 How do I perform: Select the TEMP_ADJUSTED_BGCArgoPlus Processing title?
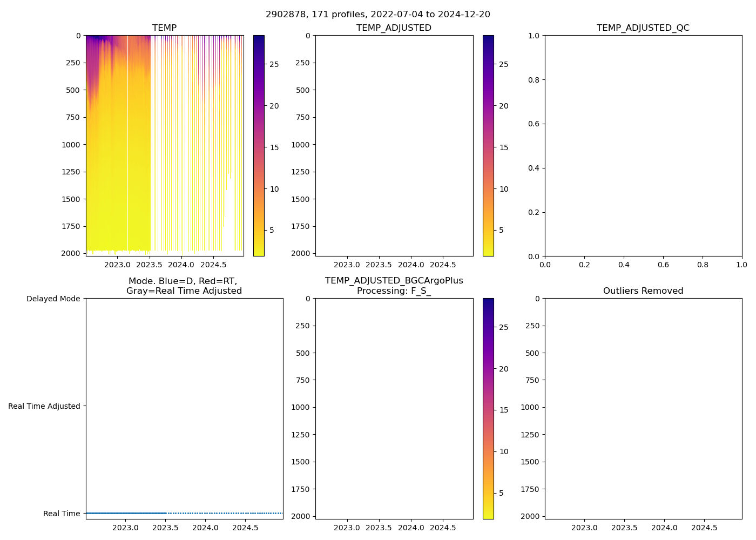pos(394,286)
